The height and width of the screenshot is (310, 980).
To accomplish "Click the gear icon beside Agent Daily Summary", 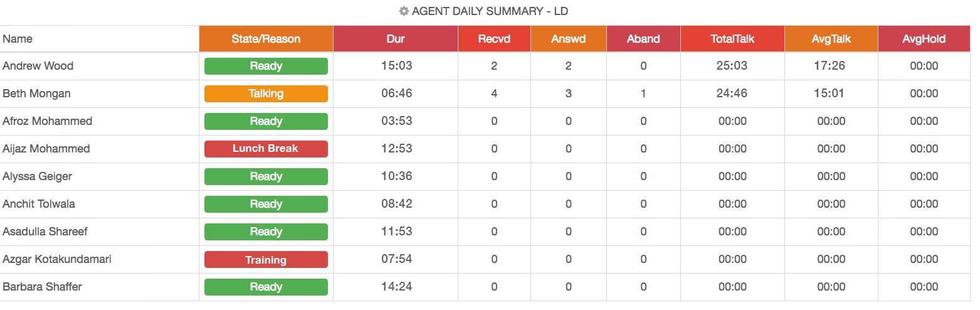I will [x=404, y=11].
